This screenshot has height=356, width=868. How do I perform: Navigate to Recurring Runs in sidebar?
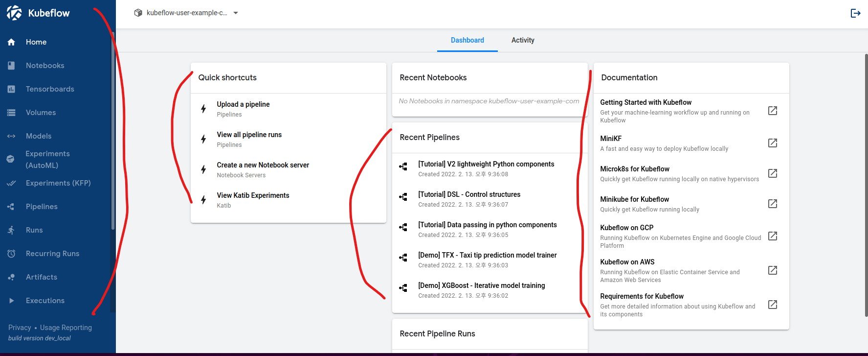pos(52,254)
